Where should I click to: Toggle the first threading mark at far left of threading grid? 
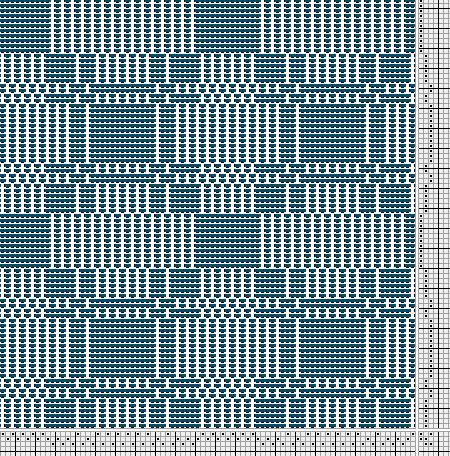click(3, 434)
